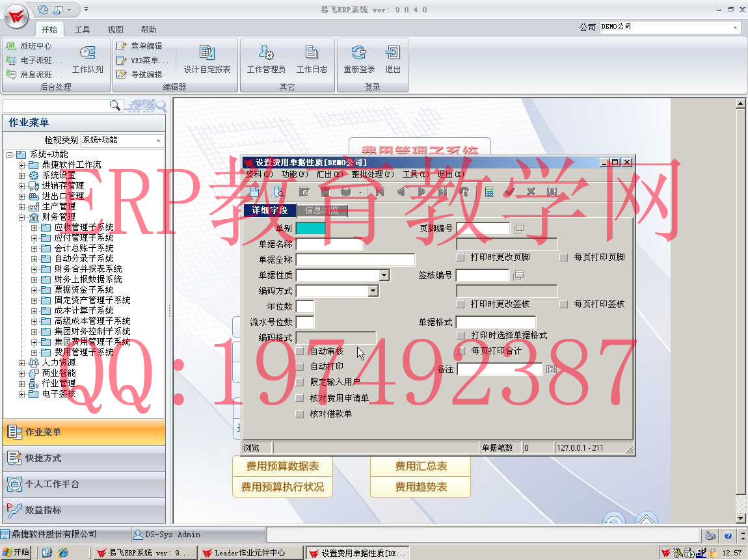748x560 pixels.
Task: Open the lookup button beside 页脚编号
Action: coord(518,228)
